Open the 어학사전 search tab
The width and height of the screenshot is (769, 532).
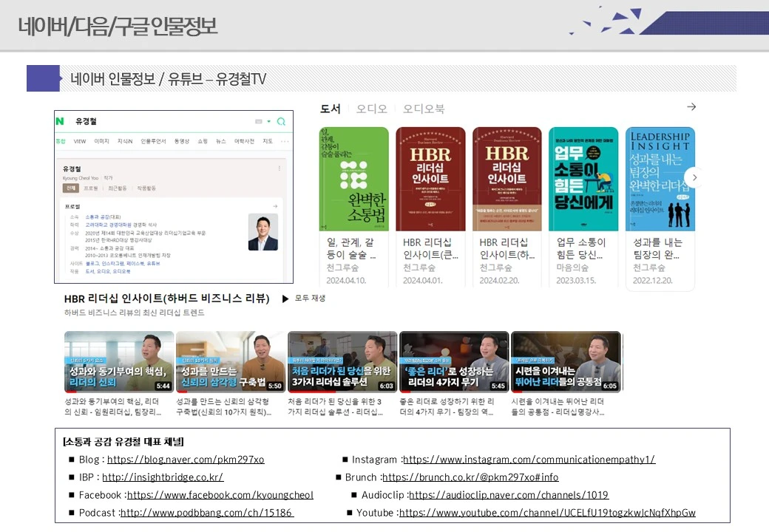tap(244, 141)
